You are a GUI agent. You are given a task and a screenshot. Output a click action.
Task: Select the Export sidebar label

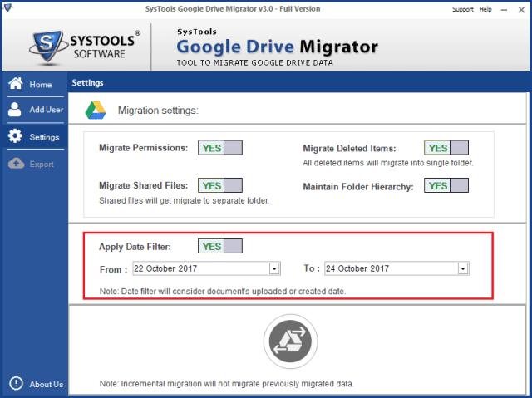coord(42,164)
